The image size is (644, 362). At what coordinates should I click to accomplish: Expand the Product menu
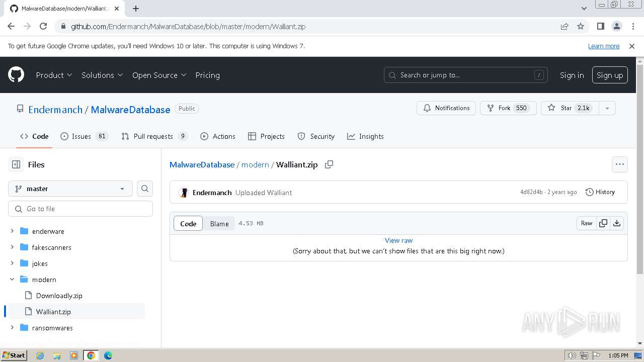(x=54, y=75)
